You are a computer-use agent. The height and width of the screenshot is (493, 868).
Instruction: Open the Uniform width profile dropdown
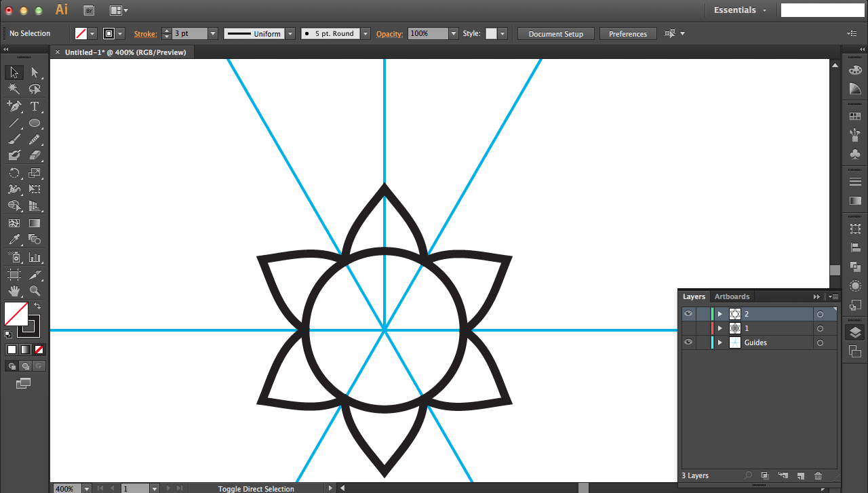tap(290, 33)
